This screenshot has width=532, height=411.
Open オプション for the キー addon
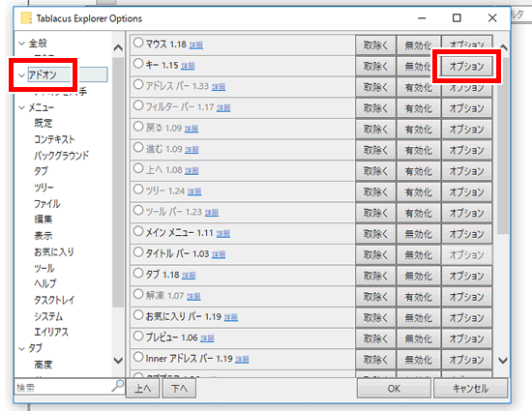[x=466, y=66]
